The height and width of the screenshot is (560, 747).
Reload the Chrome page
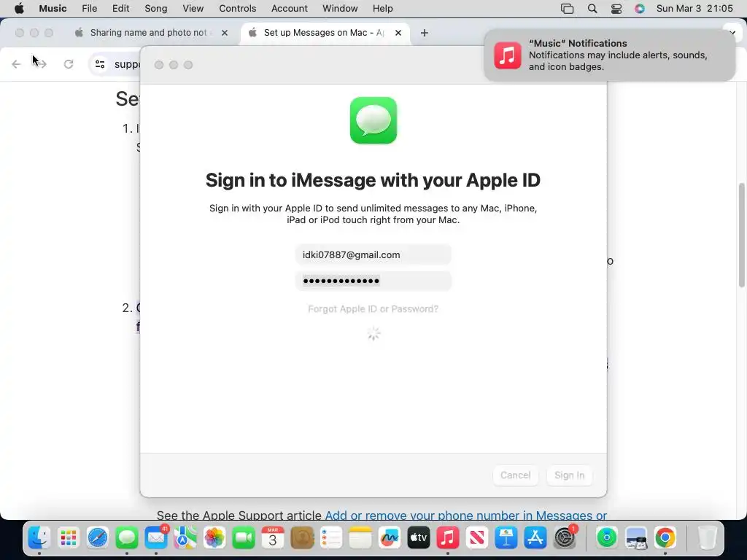pos(69,64)
